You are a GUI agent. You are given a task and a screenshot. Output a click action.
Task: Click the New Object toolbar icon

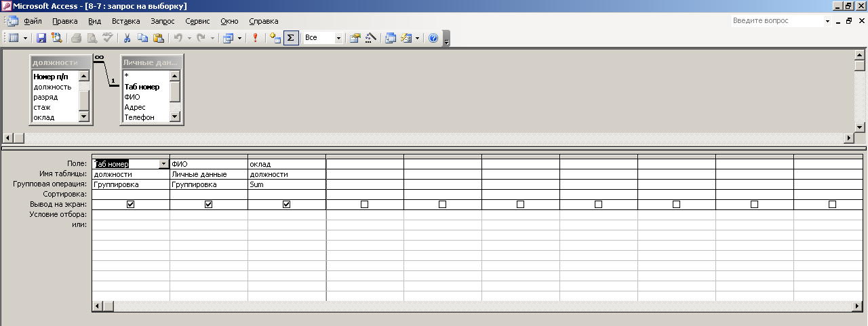(x=406, y=38)
